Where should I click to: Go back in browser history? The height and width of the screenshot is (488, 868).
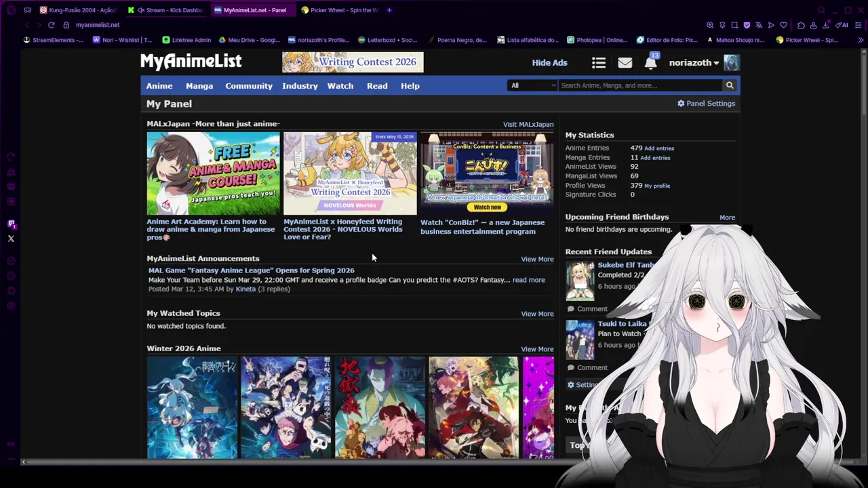coord(26,25)
